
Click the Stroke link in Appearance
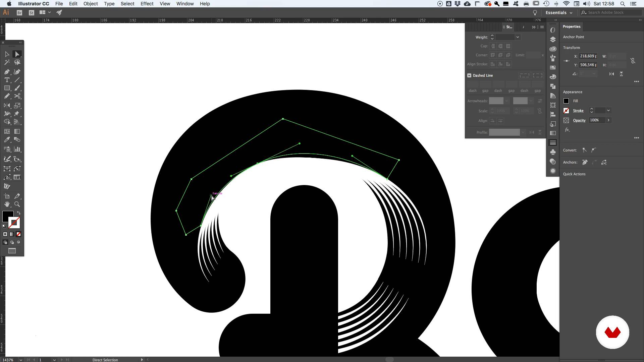pos(578,111)
